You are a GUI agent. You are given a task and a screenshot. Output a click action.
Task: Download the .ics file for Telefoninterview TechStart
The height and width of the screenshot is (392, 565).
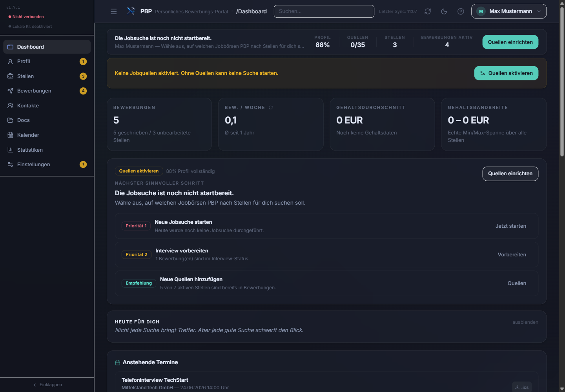coord(522,387)
